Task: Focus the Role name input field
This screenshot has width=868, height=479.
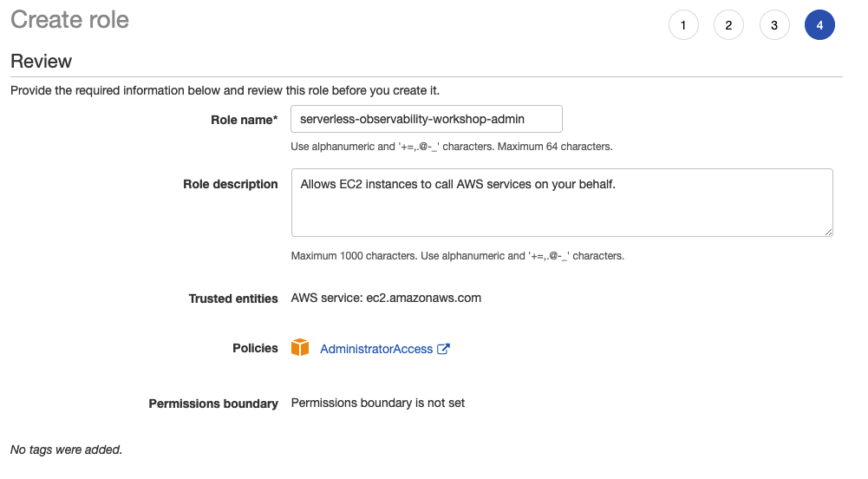Action: point(427,119)
